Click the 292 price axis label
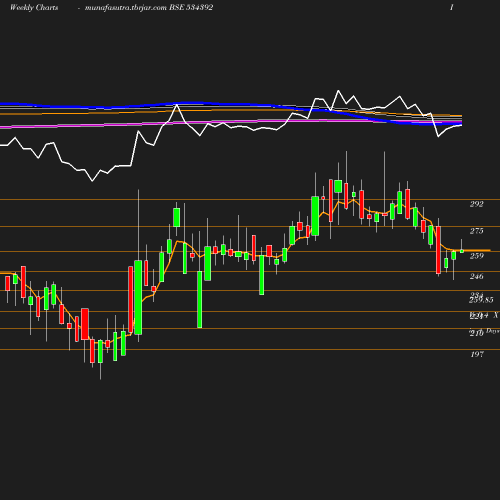The height and width of the screenshot is (500, 500). click(477, 204)
